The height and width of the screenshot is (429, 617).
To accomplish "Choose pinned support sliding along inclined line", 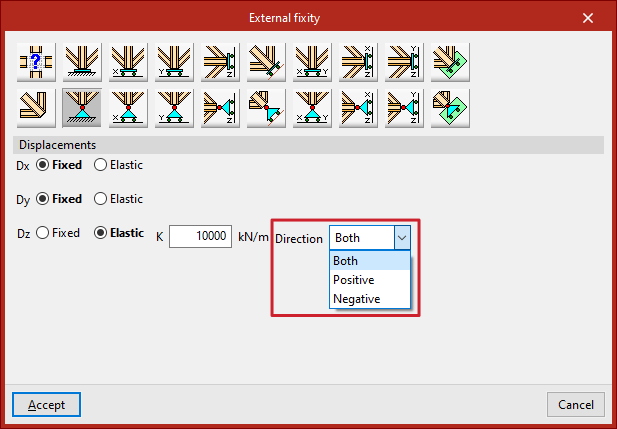I will pos(266,108).
